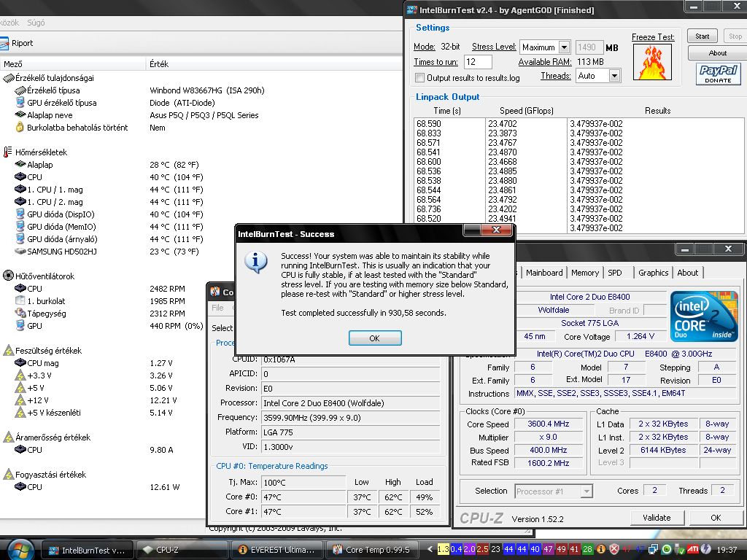Click the IntelBurnTest title bar icon
The image size is (747, 560).
411,10
